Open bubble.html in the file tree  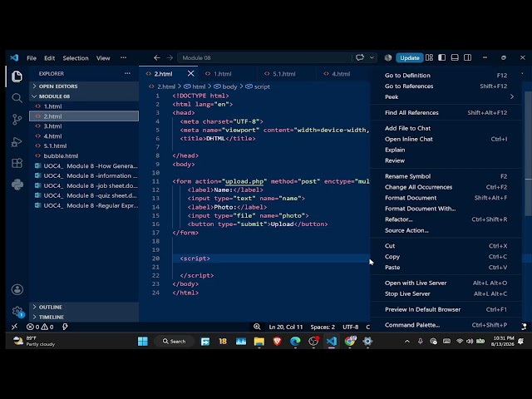coord(84,155)
